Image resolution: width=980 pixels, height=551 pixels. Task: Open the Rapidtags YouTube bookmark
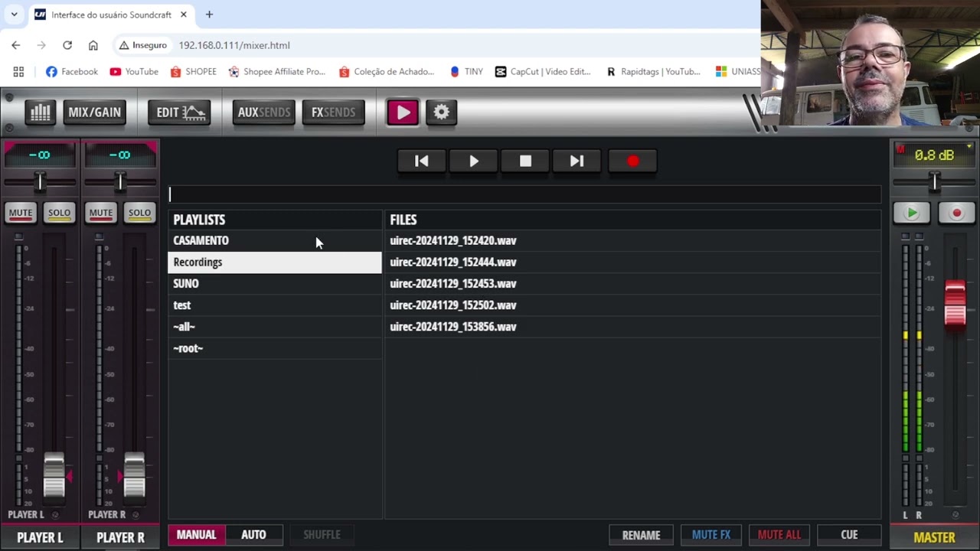[x=653, y=71]
